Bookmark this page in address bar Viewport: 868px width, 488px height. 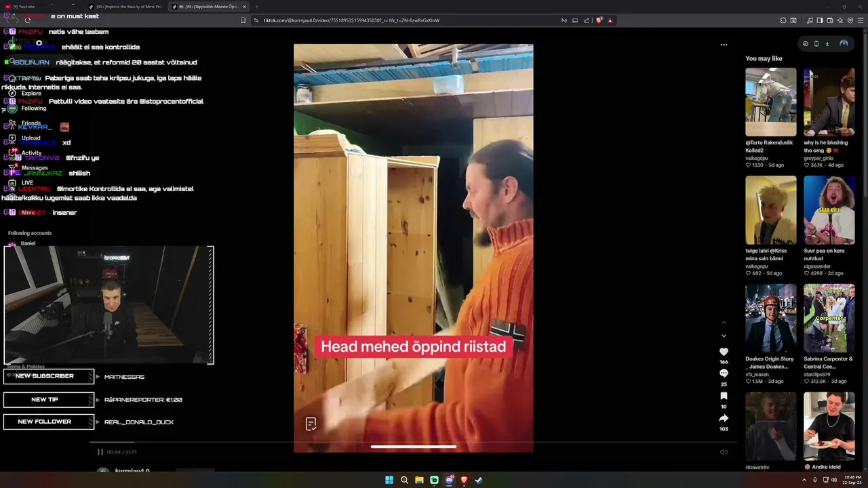(243, 20)
